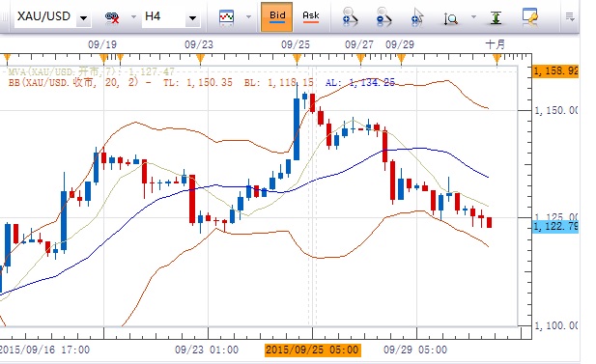Click the AL: 1,134.25 value
The image size is (596, 364).
click(x=360, y=82)
